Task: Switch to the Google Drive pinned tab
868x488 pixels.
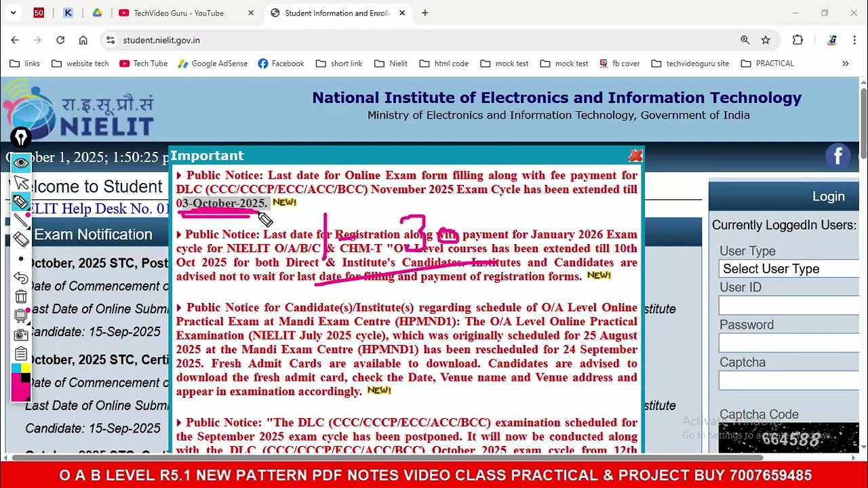Action: [97, 13]
